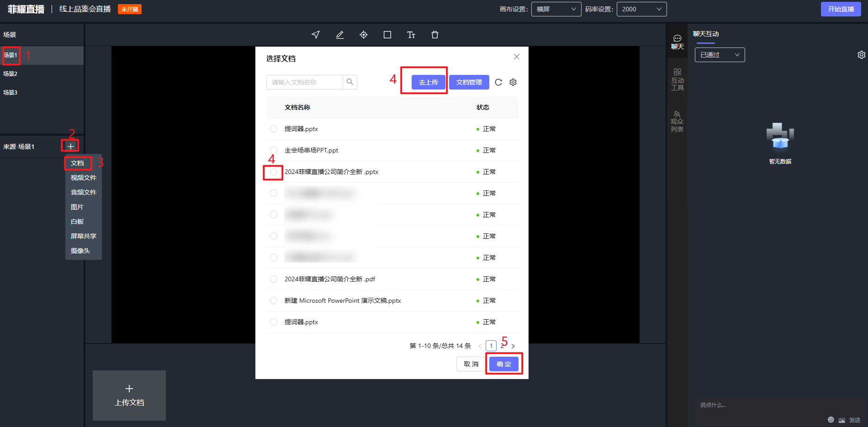This screenshot has height=427, width=868.
Task: Refresh the document list
Action: (498, 82)
